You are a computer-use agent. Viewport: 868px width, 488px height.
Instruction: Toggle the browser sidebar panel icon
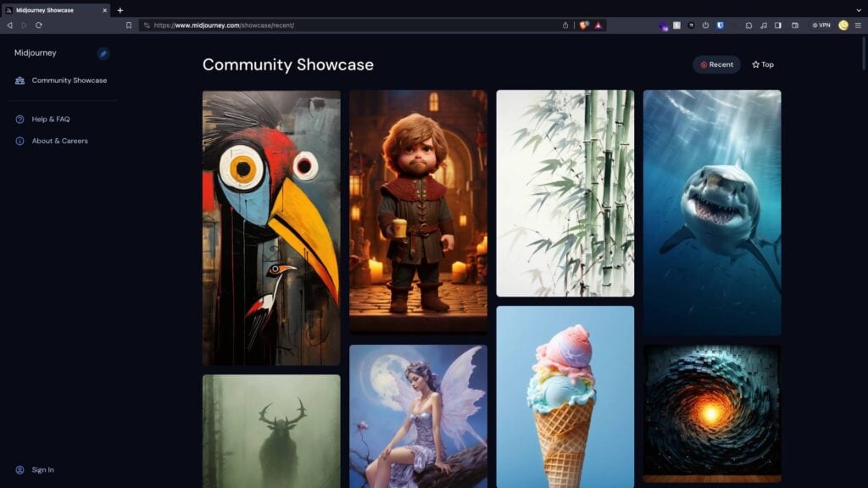(778, 25)
